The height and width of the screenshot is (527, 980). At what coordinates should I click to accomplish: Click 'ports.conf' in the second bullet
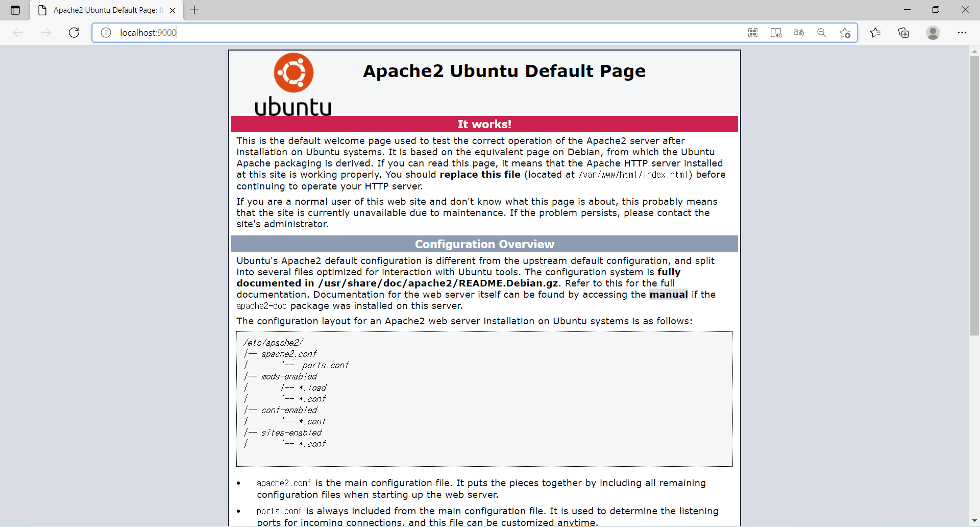[279, 511]
